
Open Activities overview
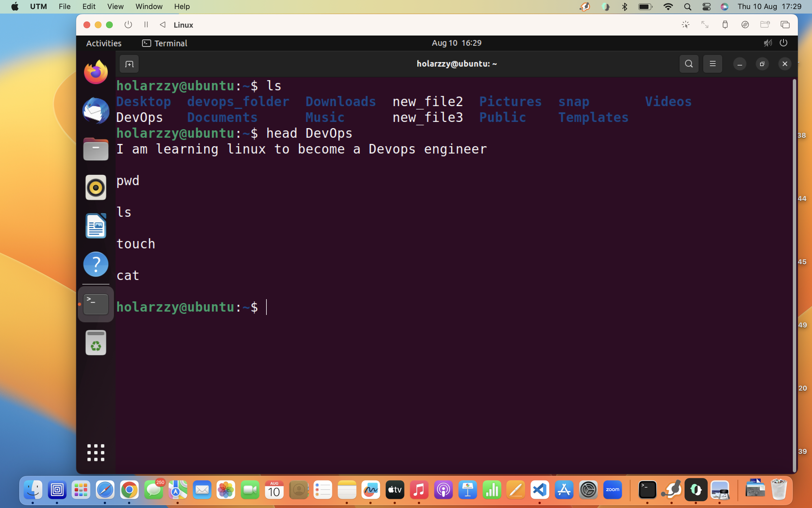[104, 43]
